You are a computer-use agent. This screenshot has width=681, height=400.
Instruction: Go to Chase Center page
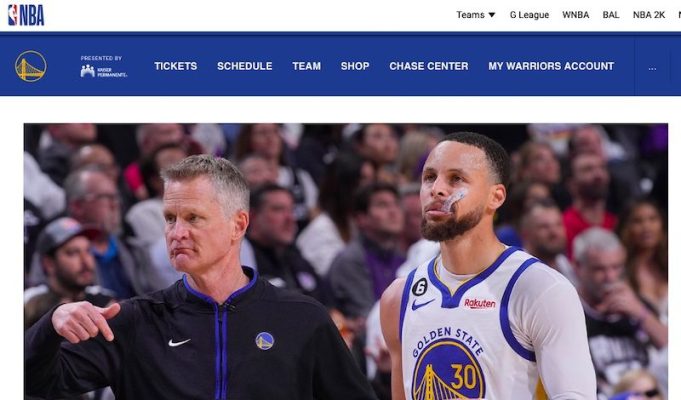tap(429, 66)
